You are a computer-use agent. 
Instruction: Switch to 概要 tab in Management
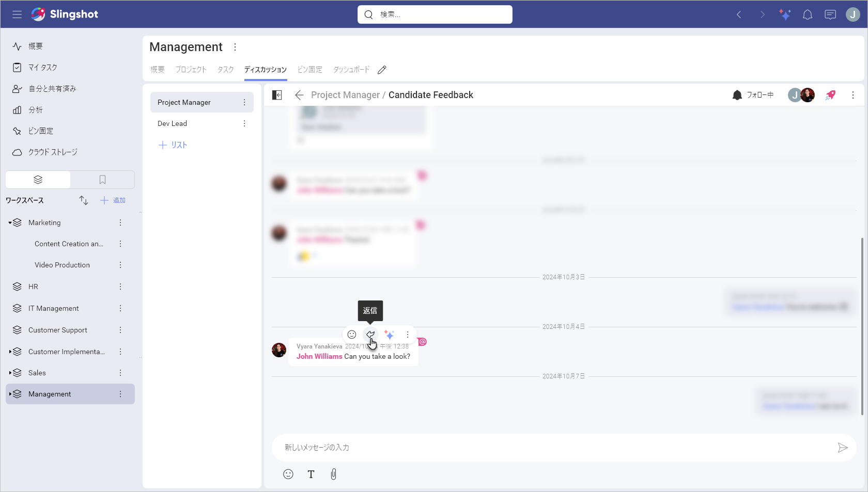158,70
